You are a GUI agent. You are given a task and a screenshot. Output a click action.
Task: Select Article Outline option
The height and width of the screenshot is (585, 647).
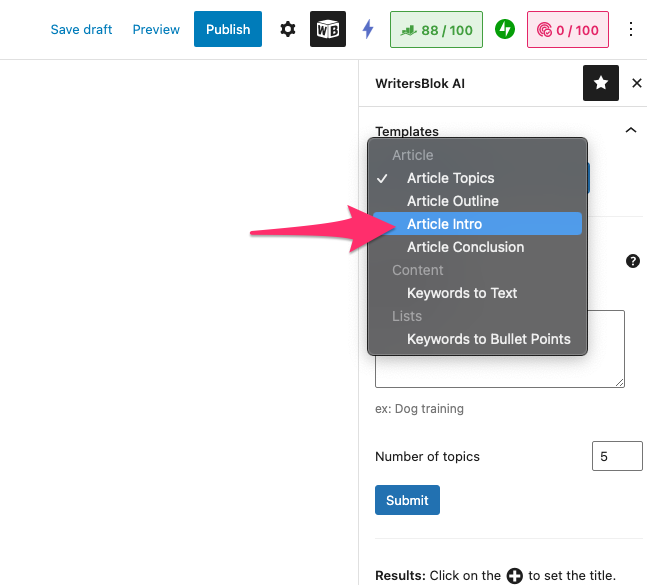pyautogui.click(x=477, y=201)
